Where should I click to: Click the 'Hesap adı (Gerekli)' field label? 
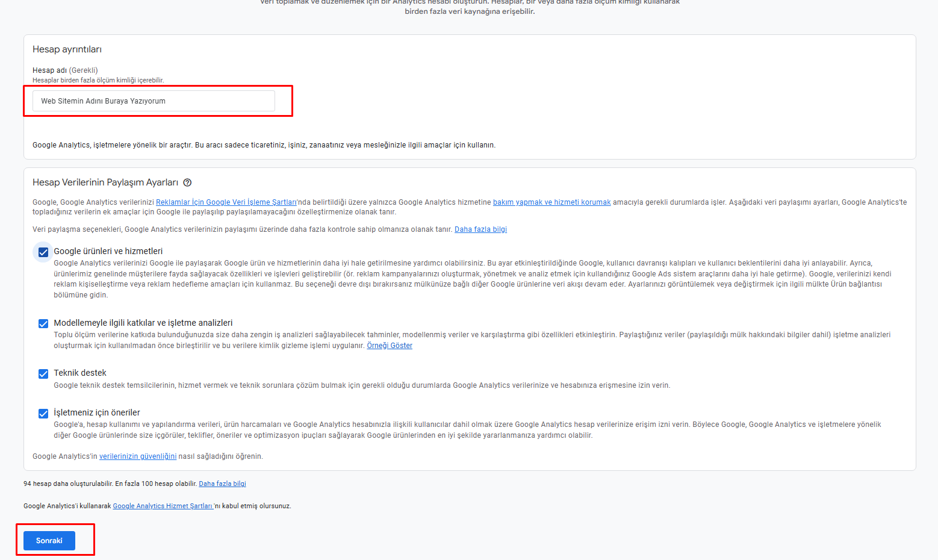pos(65,70)
